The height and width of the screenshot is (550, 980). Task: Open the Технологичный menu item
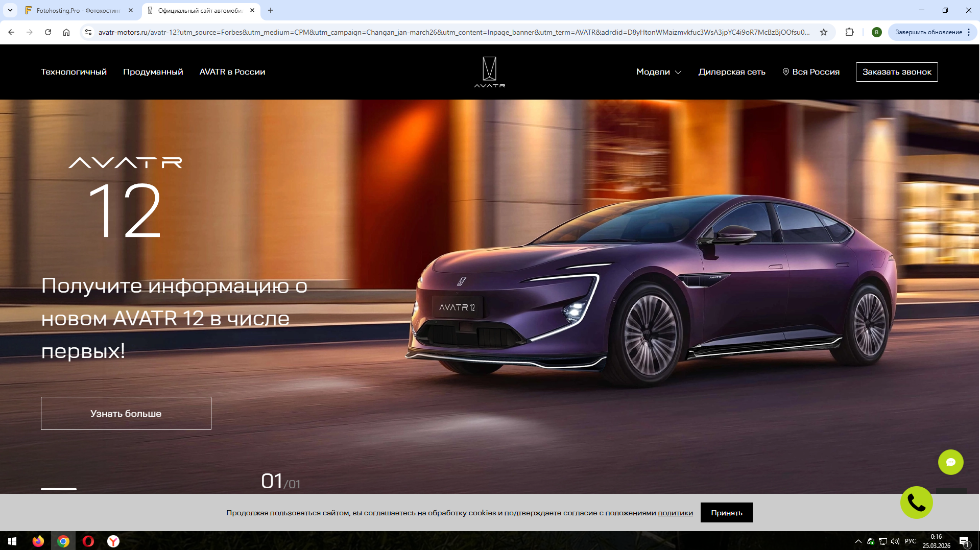tap(74, 72)
